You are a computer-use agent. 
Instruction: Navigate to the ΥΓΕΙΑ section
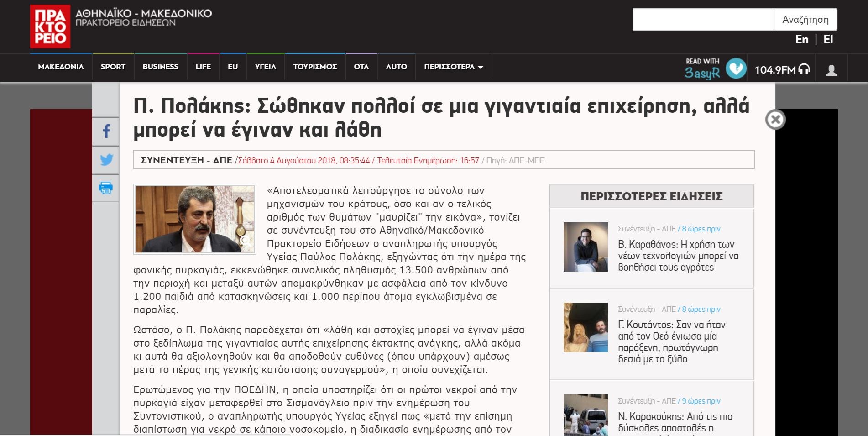(x=265, y=67)
